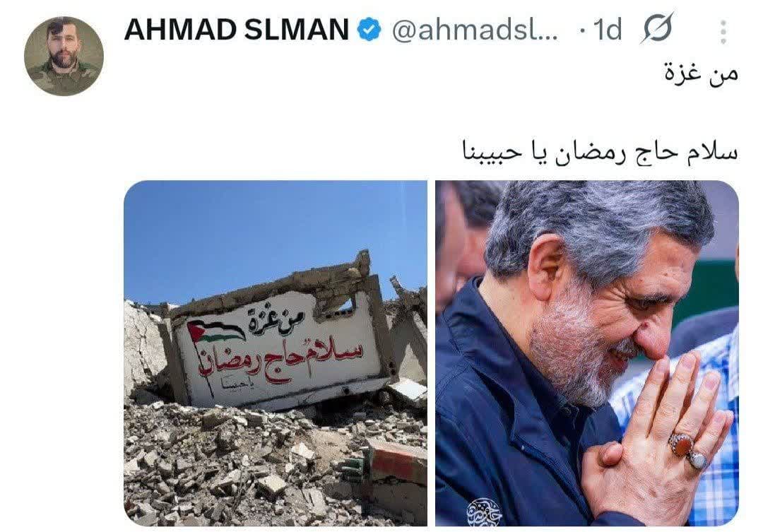The image size is (763, 532).
Task: Open the left photo of graffiti wall in rubble
Action: click(x=276, y=353)
